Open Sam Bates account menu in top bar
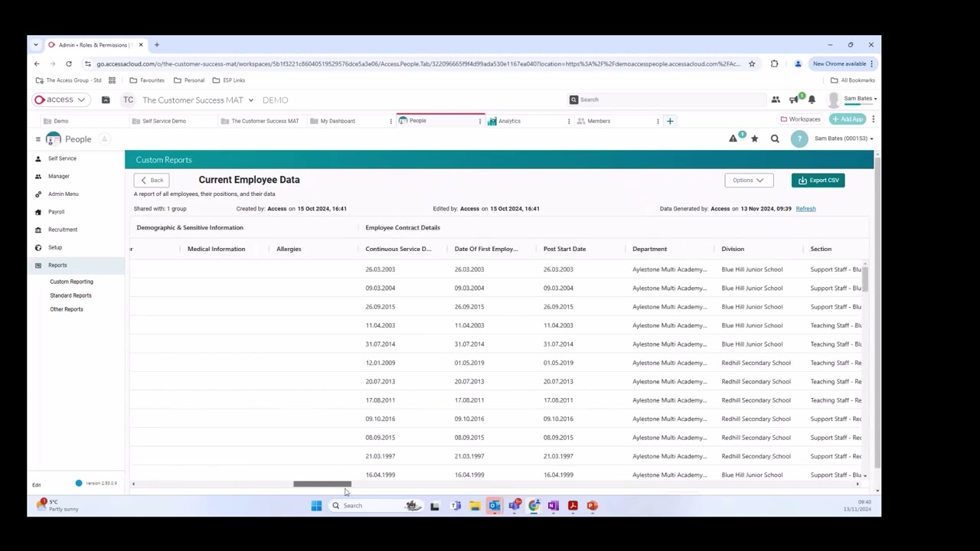Screen dimensions: 980x551 860,99
